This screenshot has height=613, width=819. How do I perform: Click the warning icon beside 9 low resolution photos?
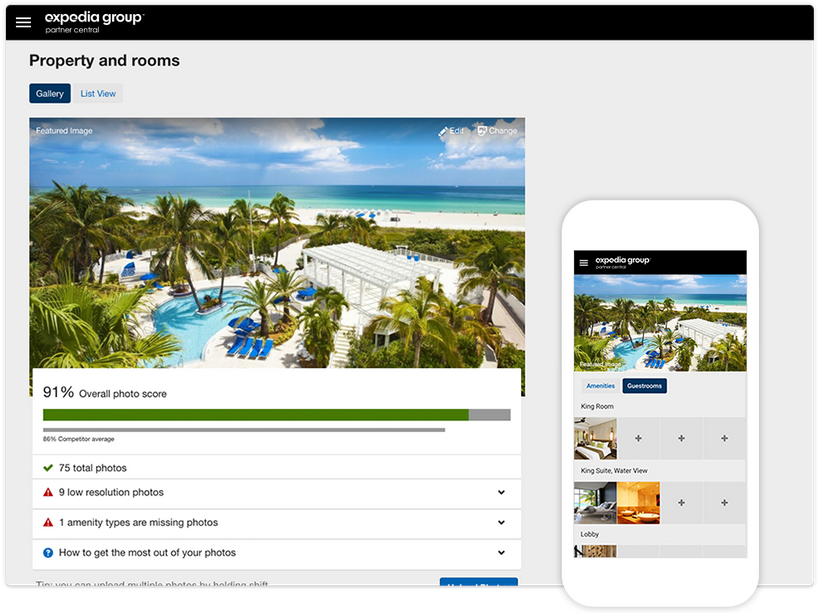48,492
